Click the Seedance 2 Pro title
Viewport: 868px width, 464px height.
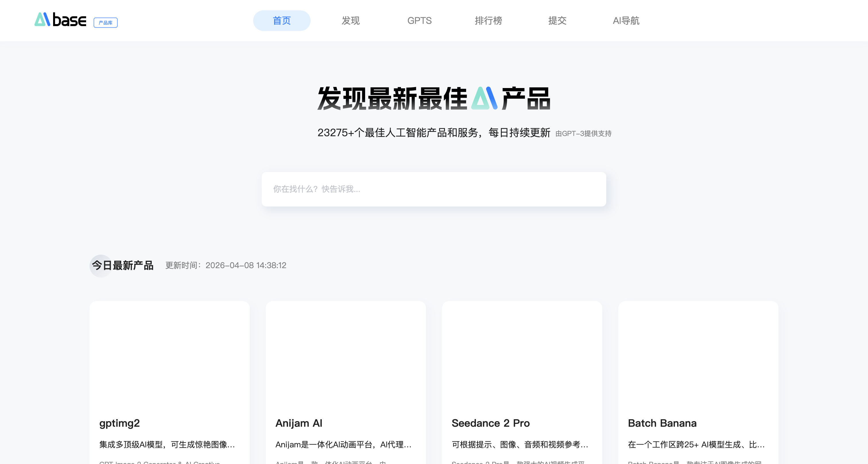click(x=491, y=424)
